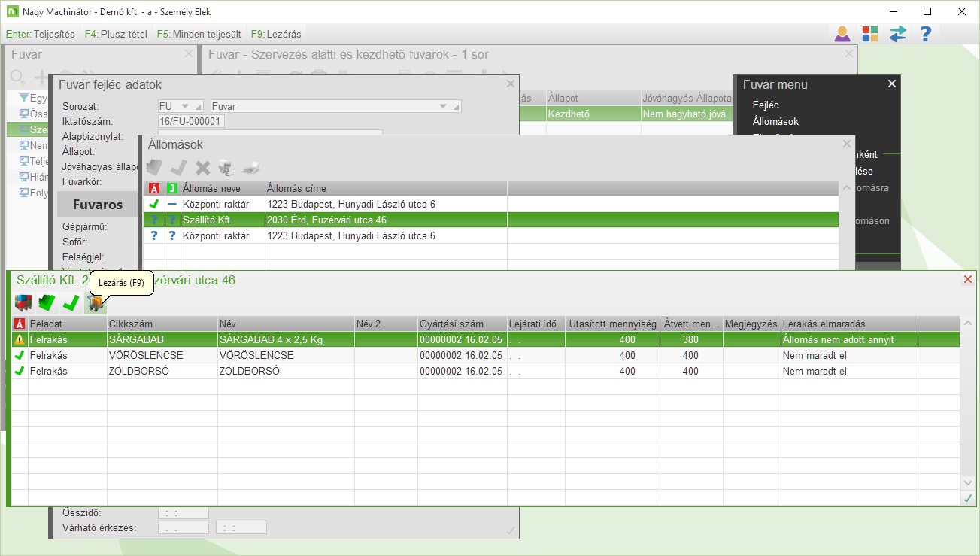Click the green J column header in Állomások

pos(172,188)
